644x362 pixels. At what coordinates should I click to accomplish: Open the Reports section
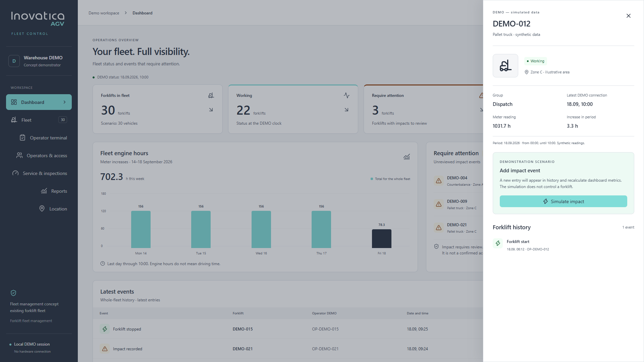click(x=39, y=191)
